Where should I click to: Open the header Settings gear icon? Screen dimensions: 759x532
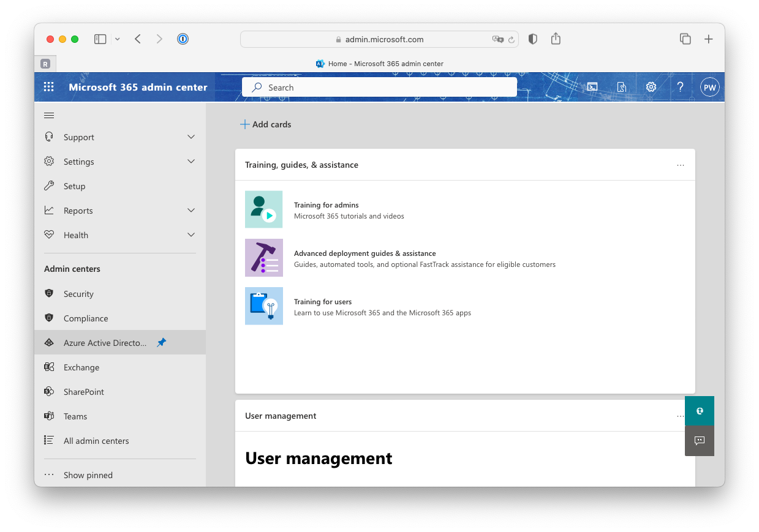(651, 87)
